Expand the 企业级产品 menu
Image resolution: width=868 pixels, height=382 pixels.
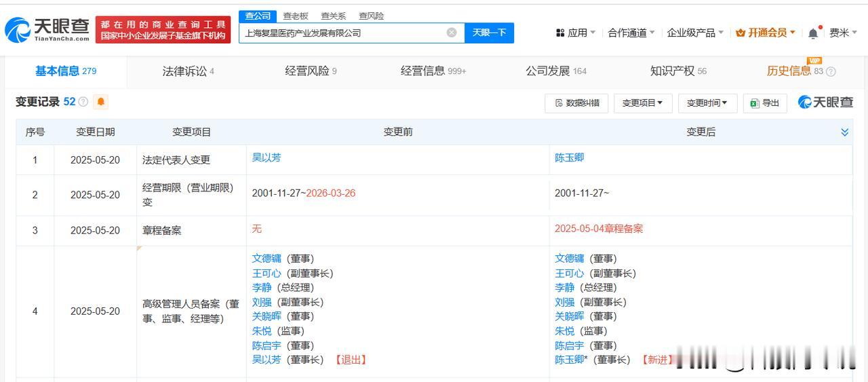695,33
